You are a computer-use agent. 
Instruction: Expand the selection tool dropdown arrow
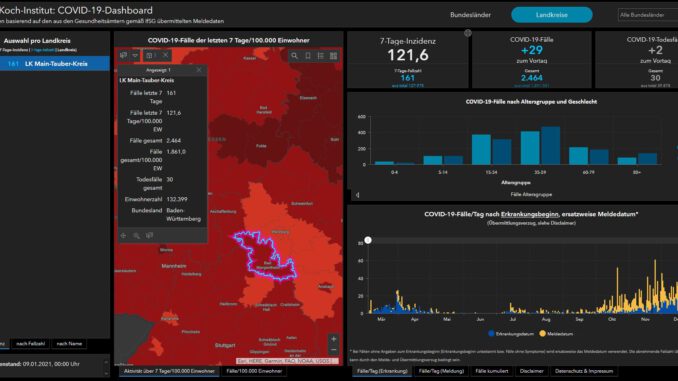[135, 55]
